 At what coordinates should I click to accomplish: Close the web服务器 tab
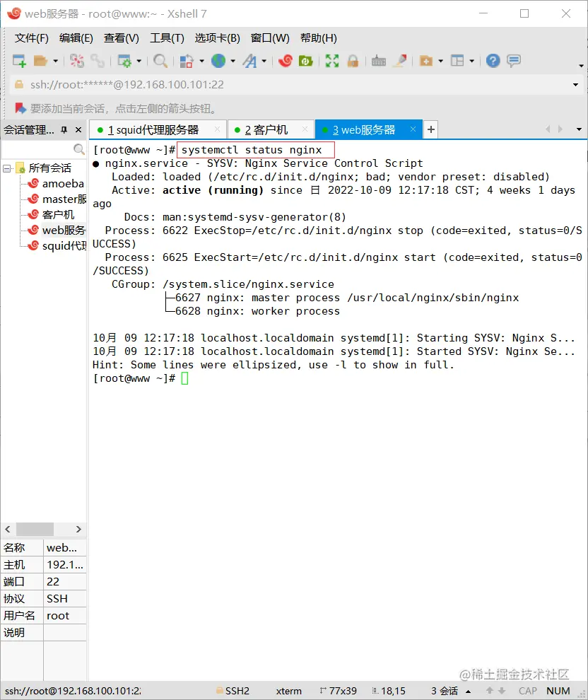click(413, 129)
